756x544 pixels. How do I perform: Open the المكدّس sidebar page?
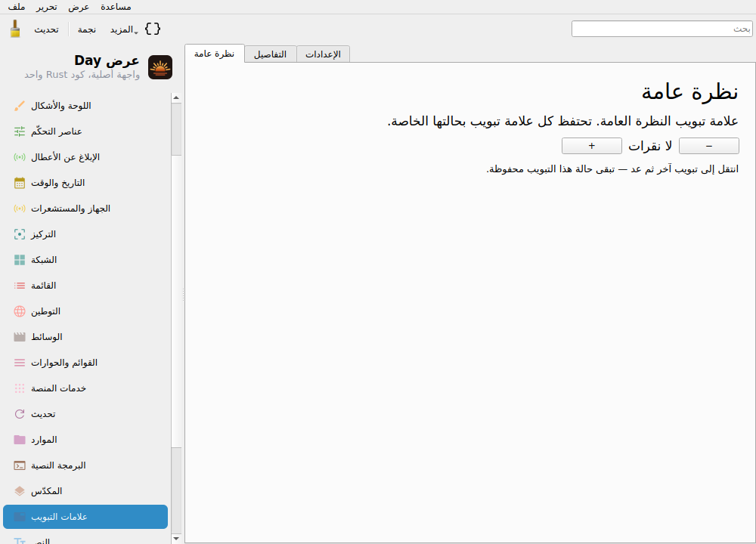tap(85, 491)
